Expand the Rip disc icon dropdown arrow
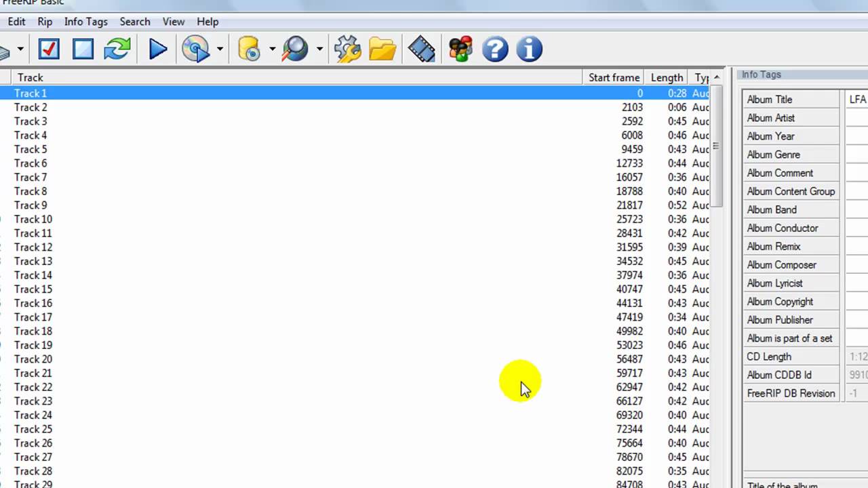This screenshot has height=488, width=868. tap(220, 49)
